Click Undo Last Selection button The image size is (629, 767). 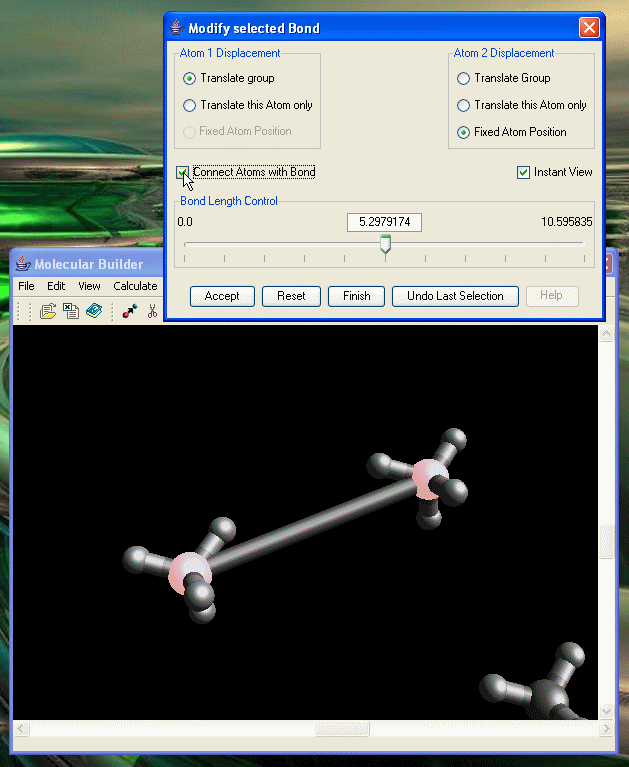(455, 296)
